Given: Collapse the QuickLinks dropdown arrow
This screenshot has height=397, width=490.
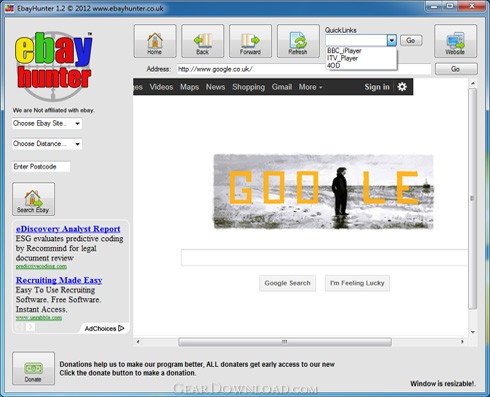Looking at the screenshot, I should pos(392,41).
